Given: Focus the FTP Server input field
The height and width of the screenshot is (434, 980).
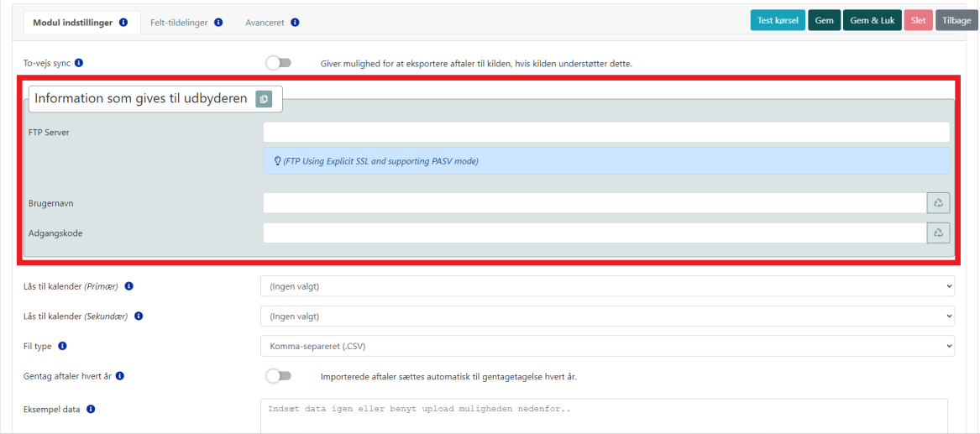Looking at the screenshot, I should (x=606, y=133).
